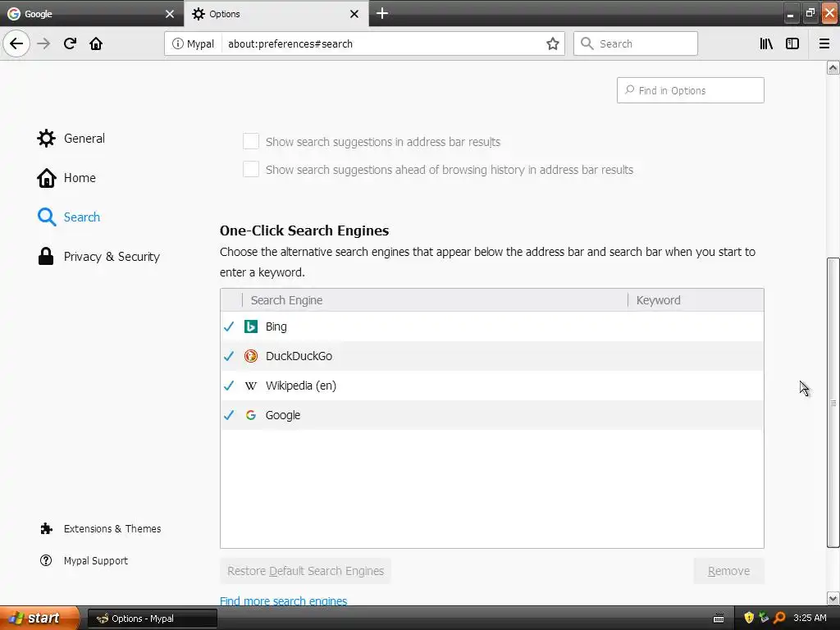The image size is (840, 630).
Task: Click the security shield tray icon
Action: coord(749,619)
